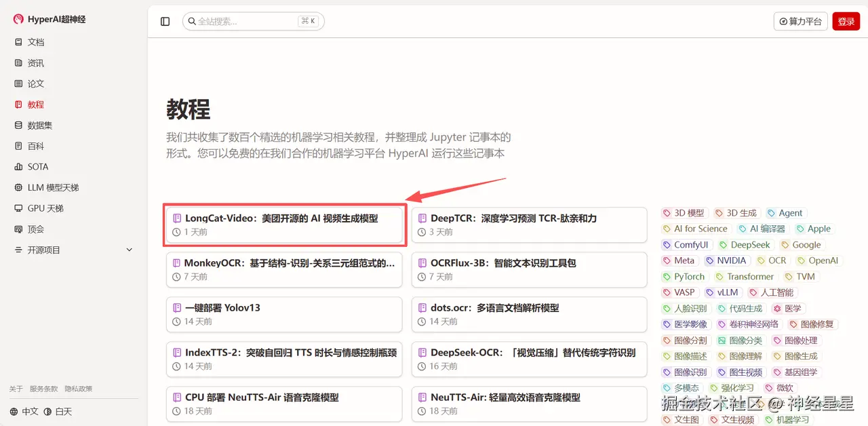This screenshot has width=868, height=426.
Task: Filter by the 图像分割 tag
Action: coord(686,341)
